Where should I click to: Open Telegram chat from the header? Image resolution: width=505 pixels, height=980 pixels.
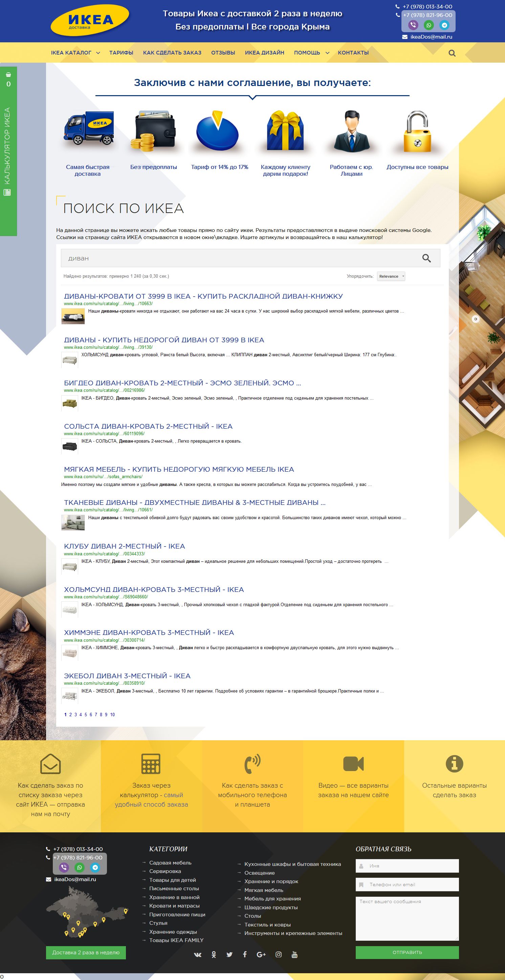[x=444, y=25]
